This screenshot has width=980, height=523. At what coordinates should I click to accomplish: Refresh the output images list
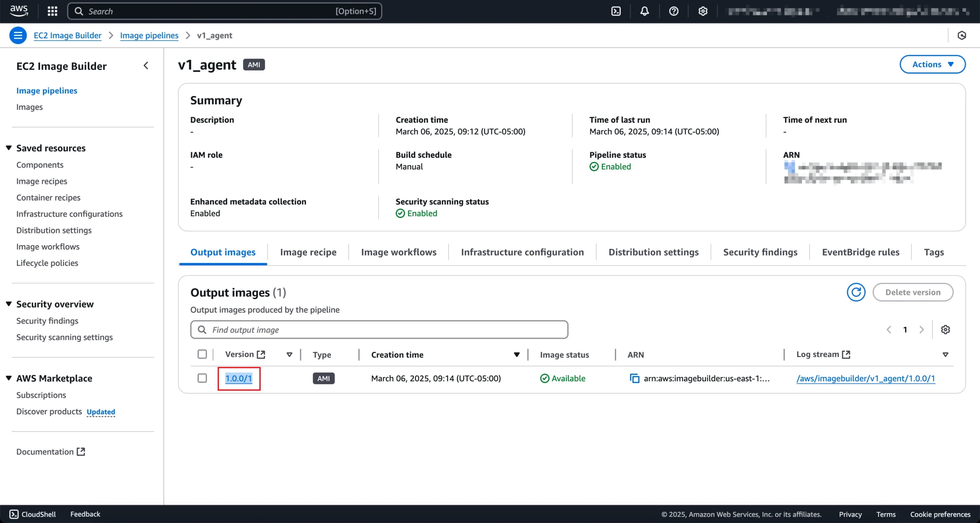coord(856,292)
